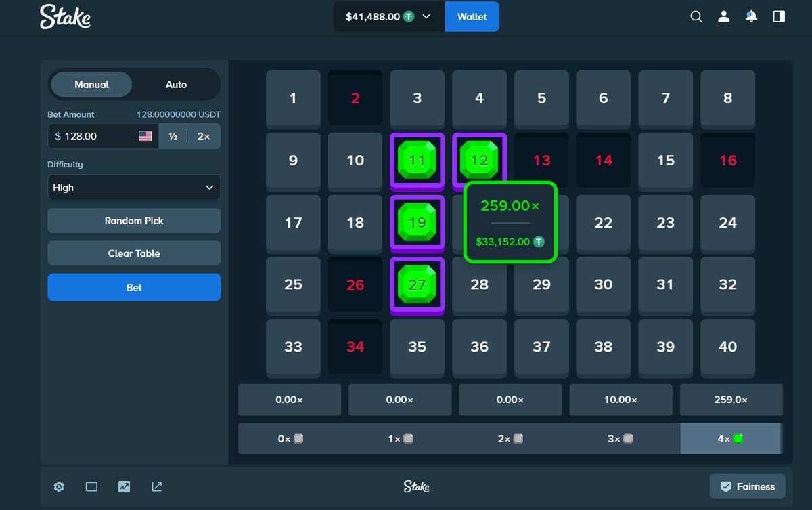Open the pop-out game arrow icon
This screenshot has width=812, height=510.
click(157, 486)
